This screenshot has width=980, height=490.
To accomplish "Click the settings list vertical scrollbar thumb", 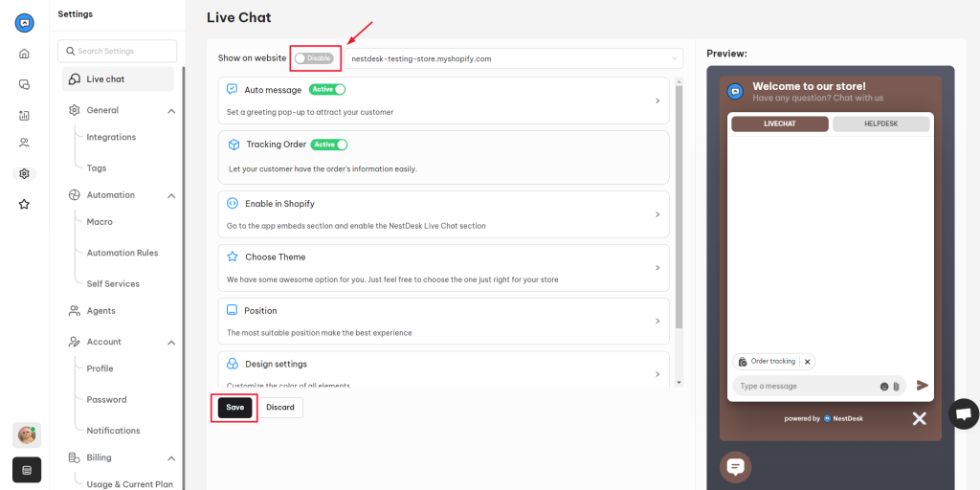I will coord(679,207).
